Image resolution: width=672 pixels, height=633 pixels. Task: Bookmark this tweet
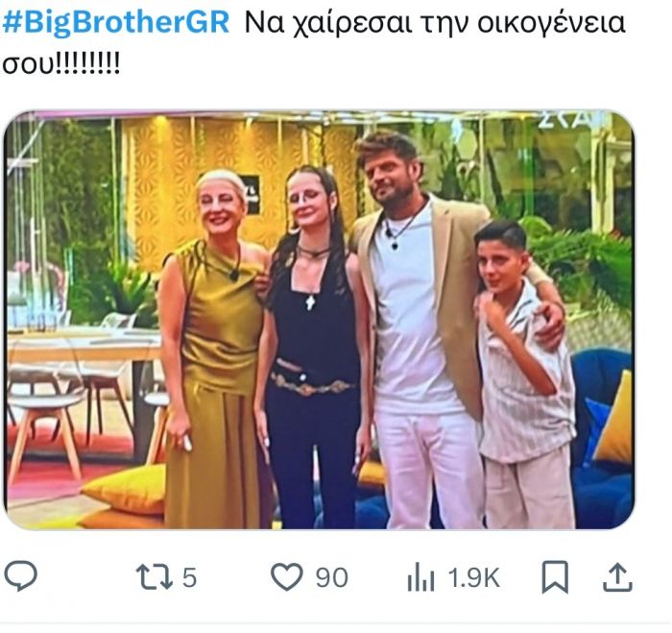[555, 577]
